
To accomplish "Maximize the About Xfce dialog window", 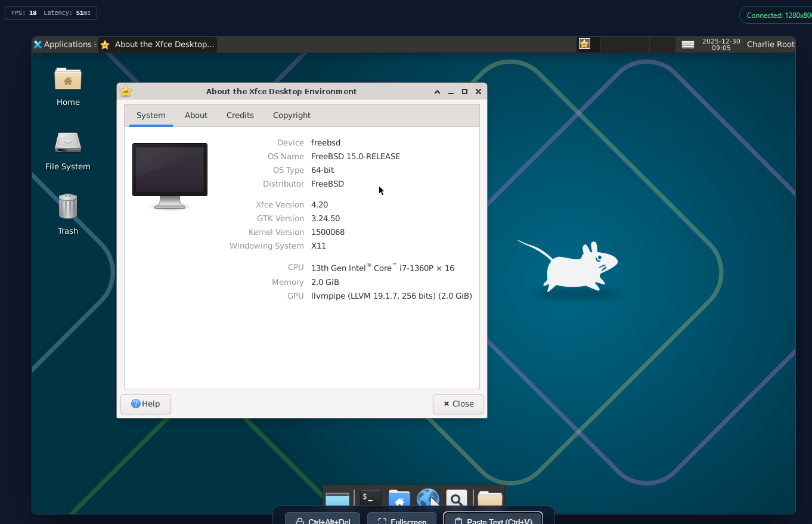I will click(x=464, y=91).
